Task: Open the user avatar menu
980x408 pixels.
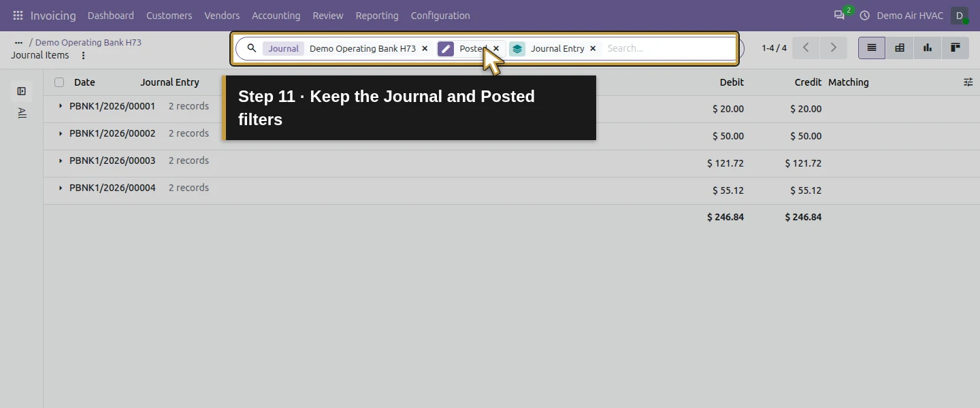Action: click(960, 15)
